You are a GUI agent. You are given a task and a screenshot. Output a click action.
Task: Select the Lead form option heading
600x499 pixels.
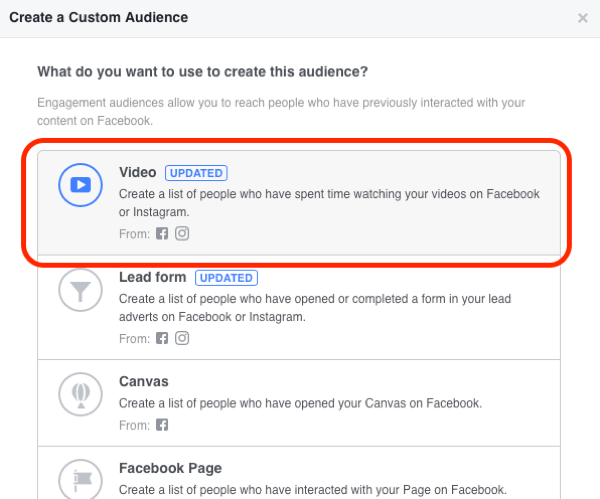153,277
